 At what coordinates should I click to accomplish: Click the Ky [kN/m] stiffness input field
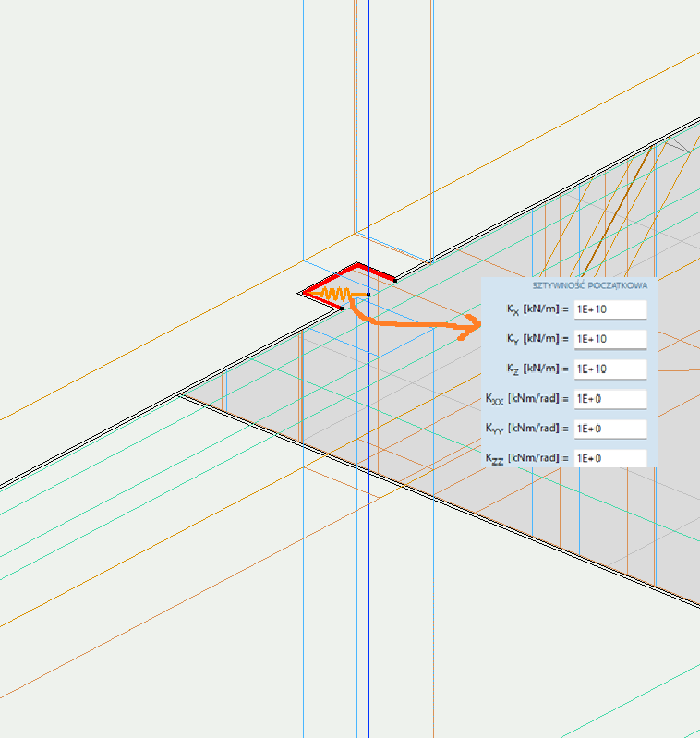[x=610, y=339]
